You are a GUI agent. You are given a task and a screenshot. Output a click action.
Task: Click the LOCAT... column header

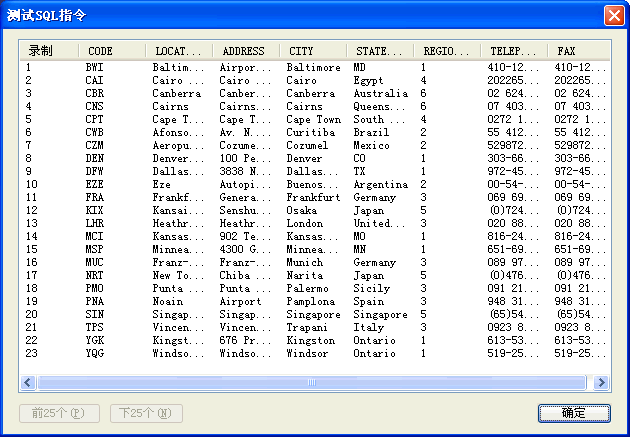pyautogui.click(x=179, y=51)
